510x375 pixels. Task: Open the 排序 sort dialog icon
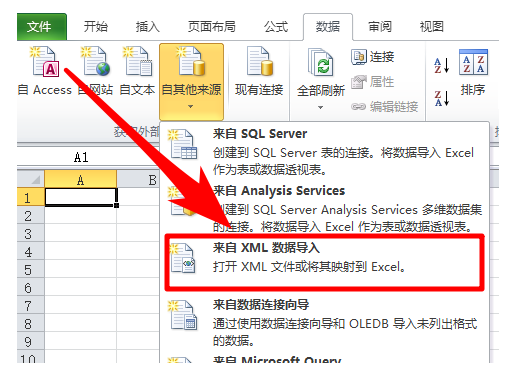[473, 62]
